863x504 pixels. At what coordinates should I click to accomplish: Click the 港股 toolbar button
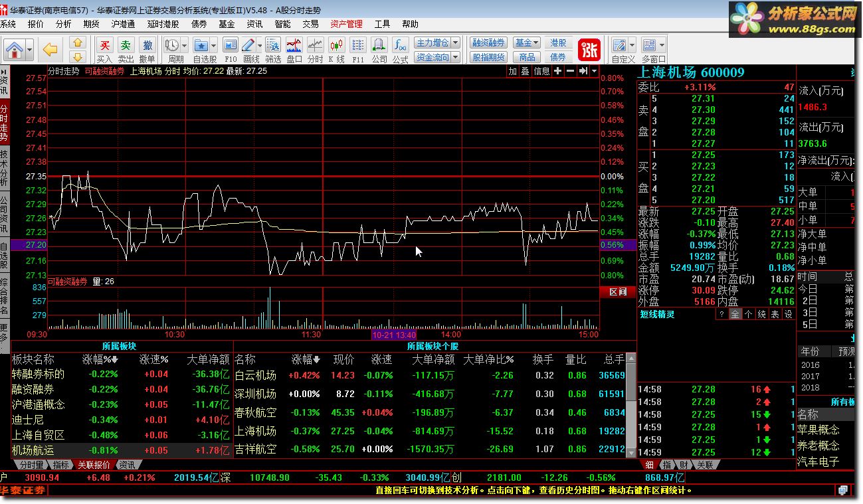[558, 43]
